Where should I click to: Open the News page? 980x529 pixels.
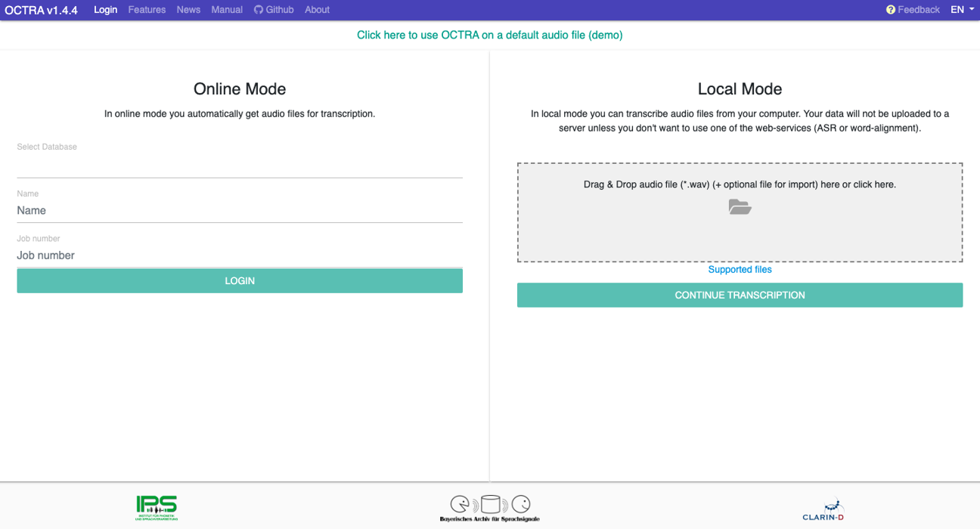(188, 9)
